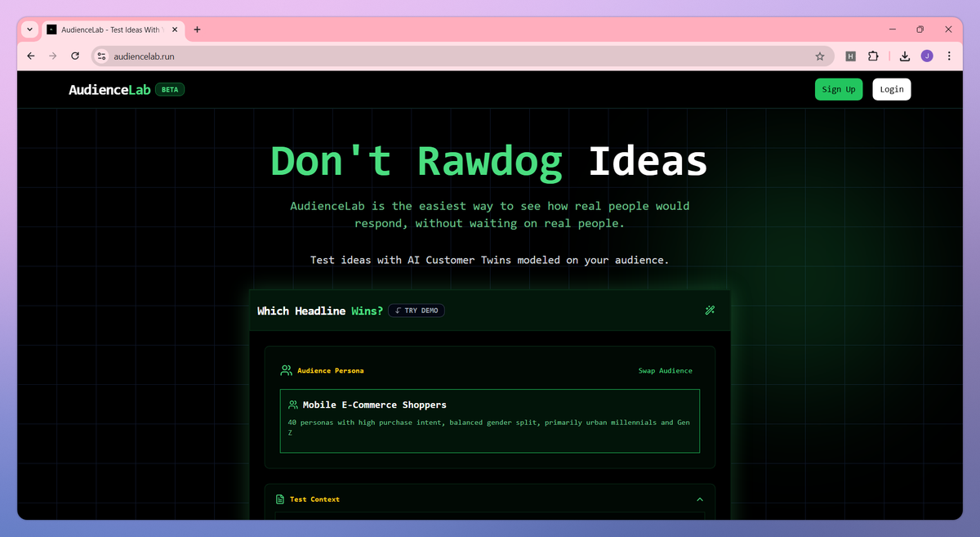Go forward in browser history
The width and height of the screenshot is (980, 537).
click(x=53, y=56)
